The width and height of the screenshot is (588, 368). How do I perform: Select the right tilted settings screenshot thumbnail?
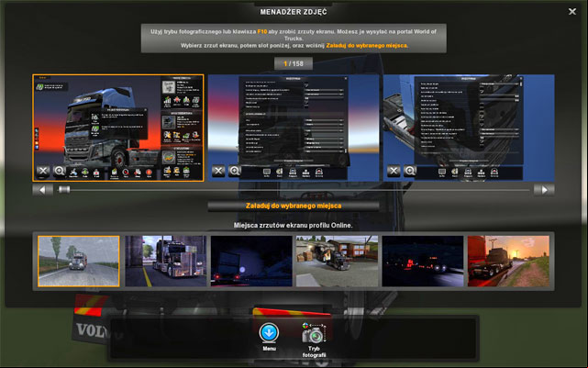[x=469, y=128]
